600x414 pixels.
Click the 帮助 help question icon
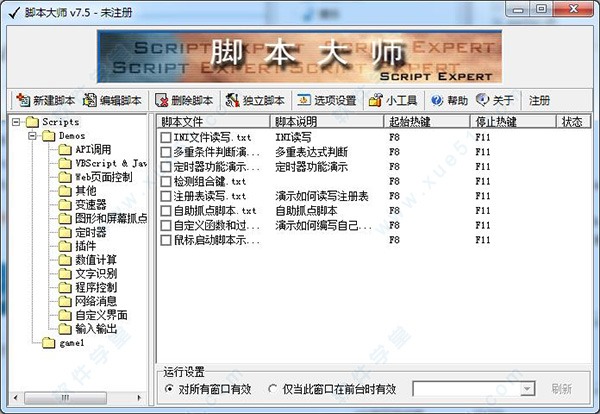(x=437, y=100)
